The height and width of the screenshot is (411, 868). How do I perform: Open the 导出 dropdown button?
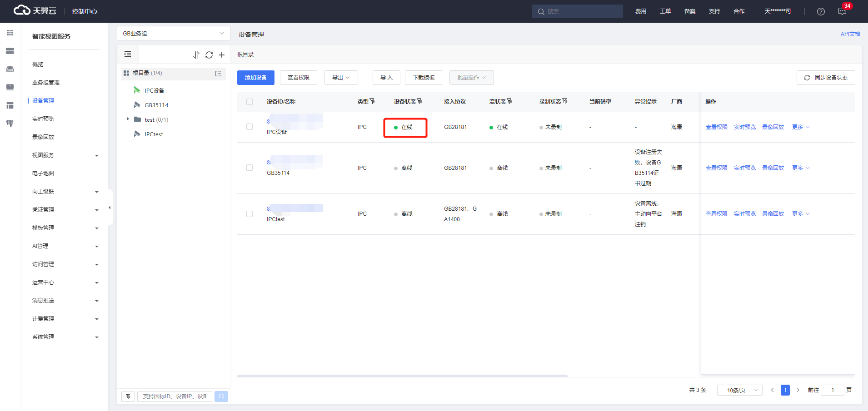(341, 78)
